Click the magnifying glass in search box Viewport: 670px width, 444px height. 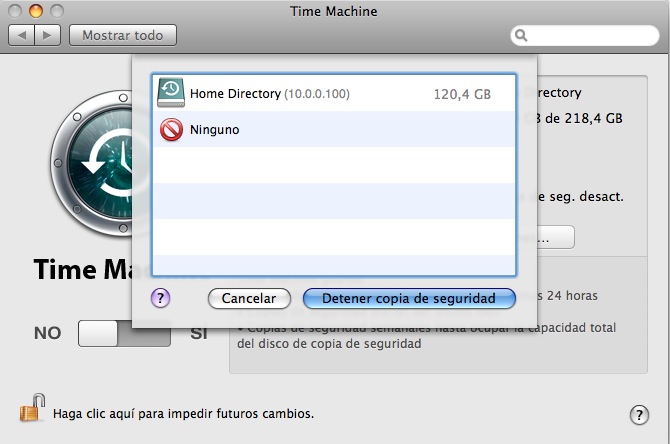[522, 36]
